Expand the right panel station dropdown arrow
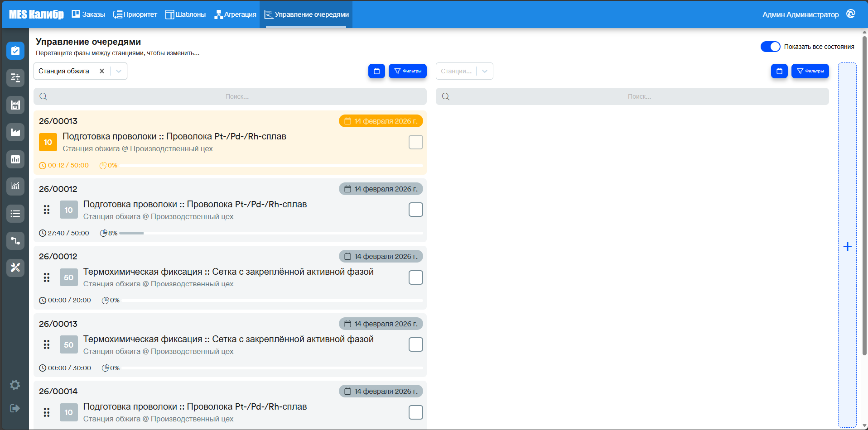The height and width of the screenshot is (430, 868). [485, 71]
